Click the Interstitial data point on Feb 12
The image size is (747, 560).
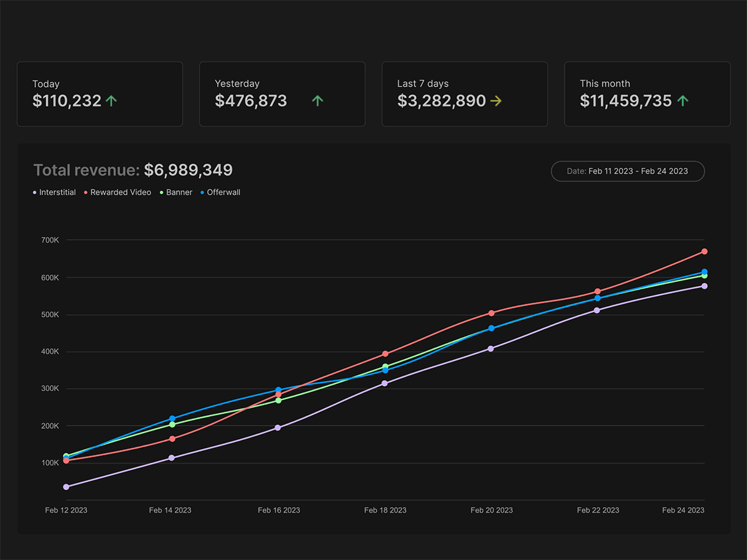point(66,487)
